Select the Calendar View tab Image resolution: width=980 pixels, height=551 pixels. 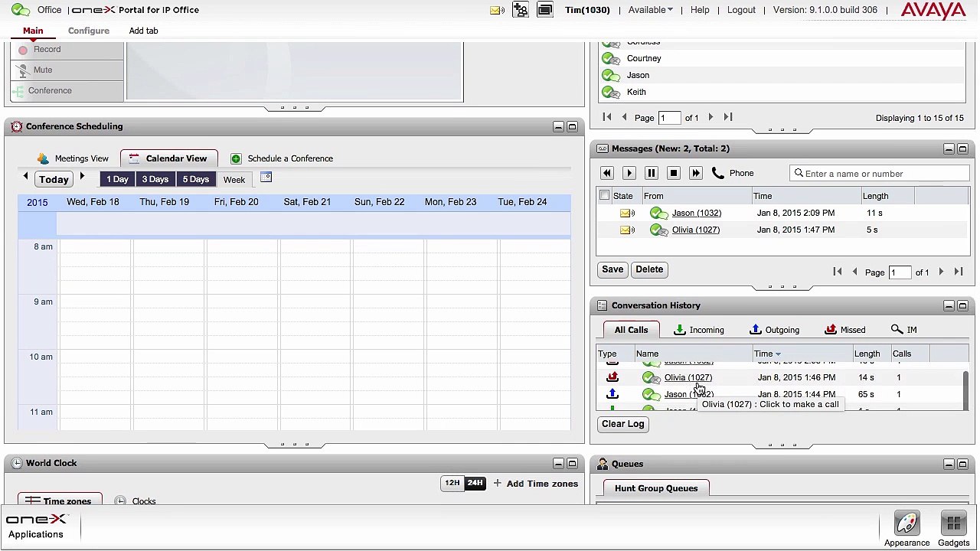168,158
